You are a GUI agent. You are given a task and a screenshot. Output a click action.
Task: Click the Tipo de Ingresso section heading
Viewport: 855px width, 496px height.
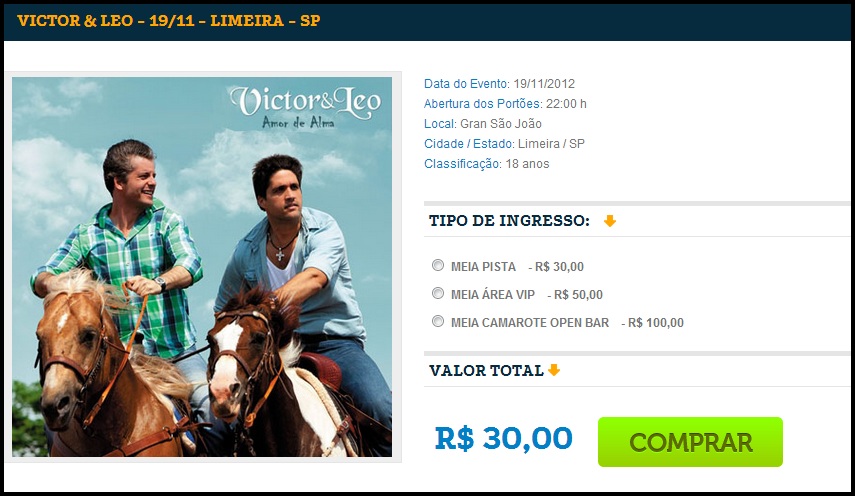(509, 221)
